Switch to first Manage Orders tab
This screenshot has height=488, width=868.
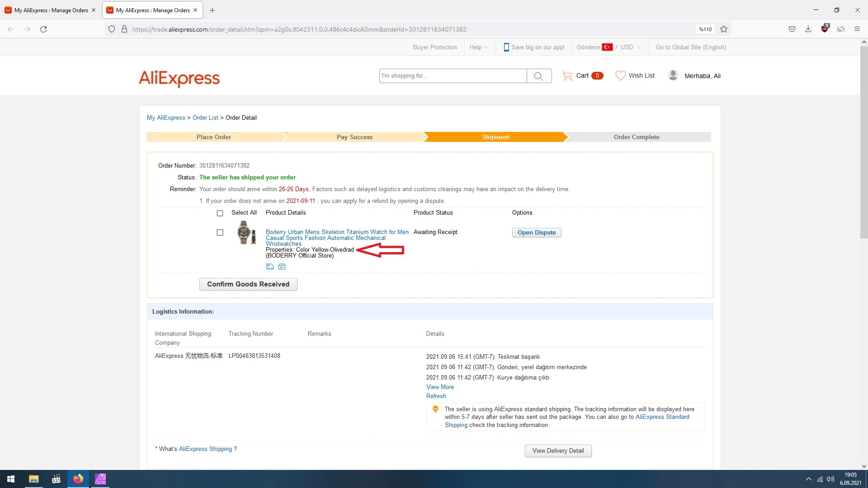coord(51,10)
